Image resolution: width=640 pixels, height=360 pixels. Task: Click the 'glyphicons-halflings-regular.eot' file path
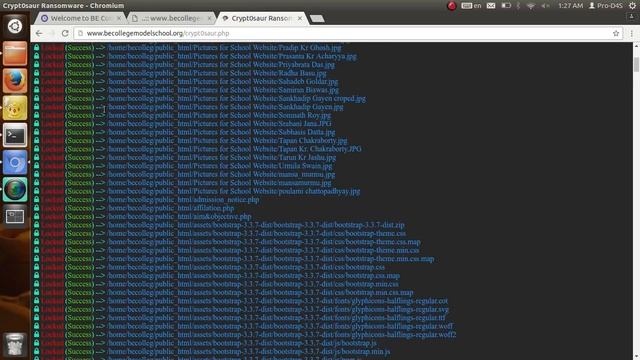pyautogui.click(x=278, y=301)
